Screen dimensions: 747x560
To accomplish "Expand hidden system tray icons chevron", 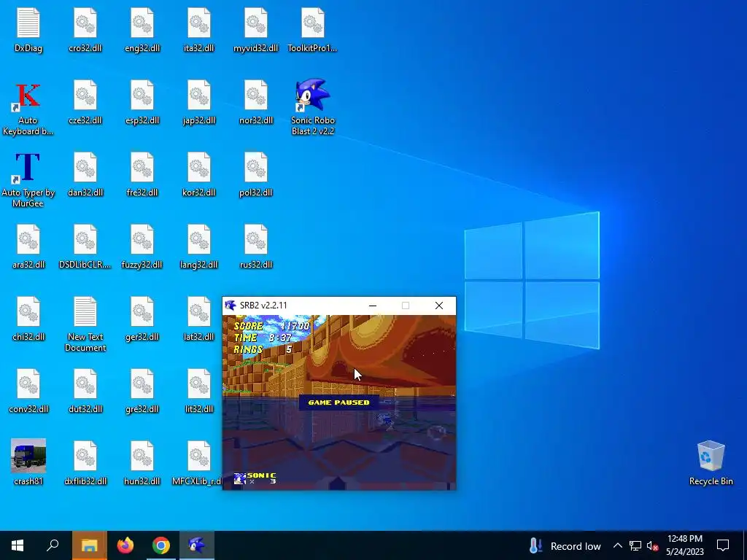I will click(x=617, y=545).
